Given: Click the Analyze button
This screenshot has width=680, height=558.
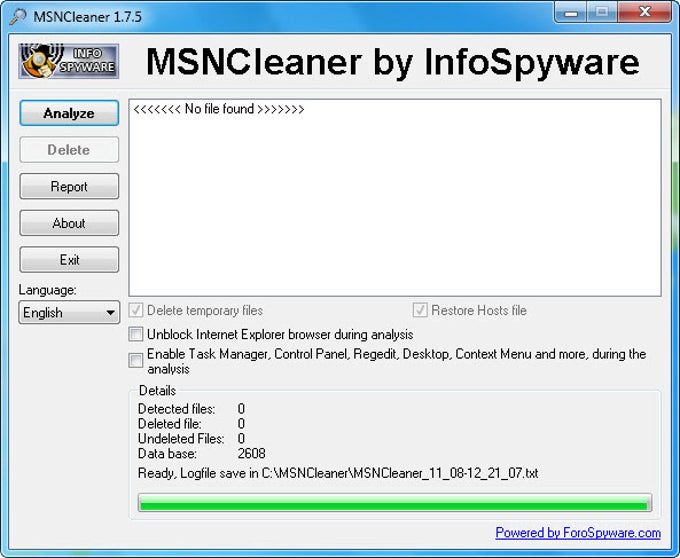Looking at the screenshot, I should (69, 113).
